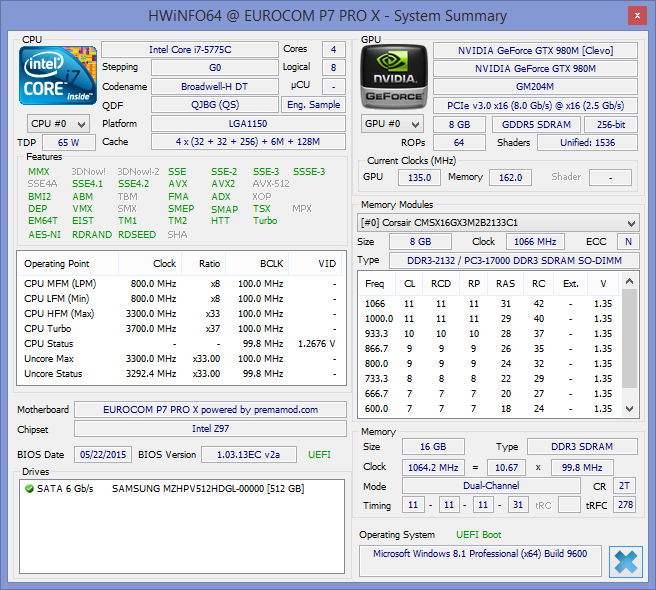Click the NVIDIA GeForce GTX 980M [Clevo] field
This screenshot has width=656, height=590.
click(x=535, y=51)
